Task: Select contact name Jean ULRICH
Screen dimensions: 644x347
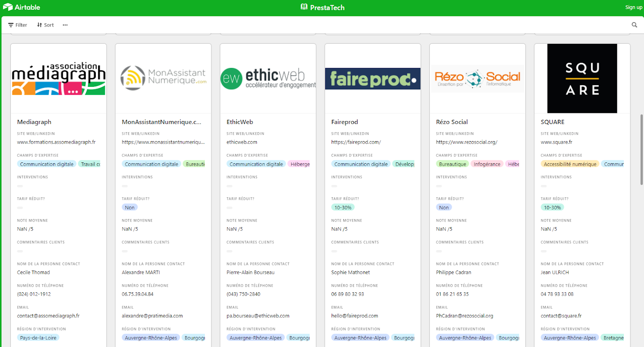Action: point(555,272)
